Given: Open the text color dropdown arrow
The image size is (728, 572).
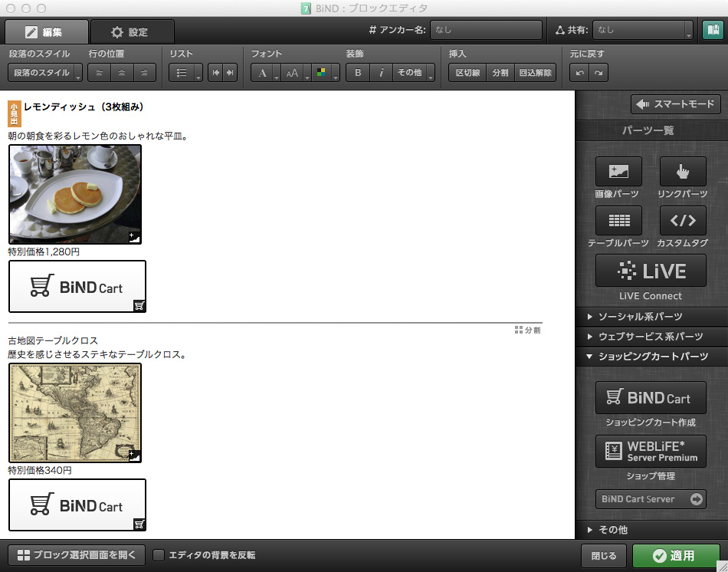Looking at the screenshot, I should (335, 74).
